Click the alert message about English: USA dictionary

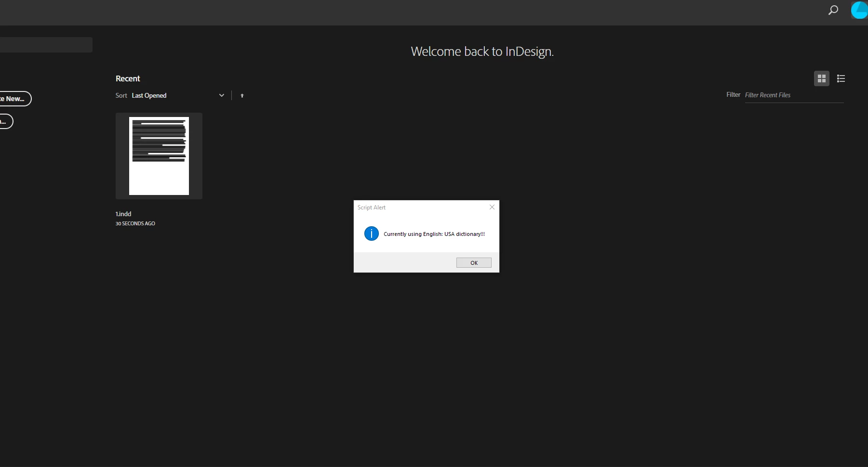(434, 234)
